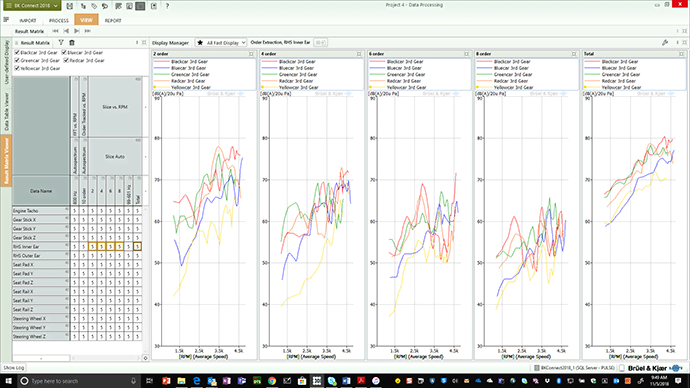Toggle Yellowcar 3rd Gear checkbox
Image resolution: width=690 pixels, height=388 pixels.
point(17,68)
